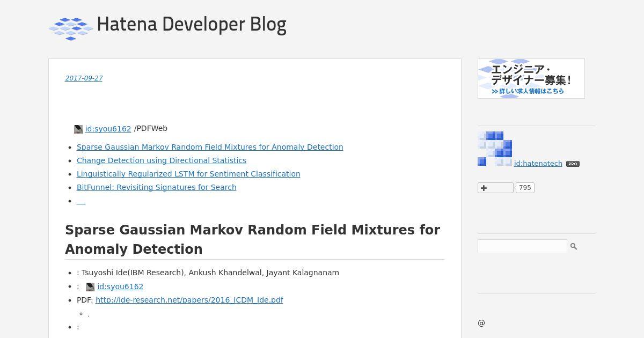Click the Hatena Developer Blog logo icon

71,28
